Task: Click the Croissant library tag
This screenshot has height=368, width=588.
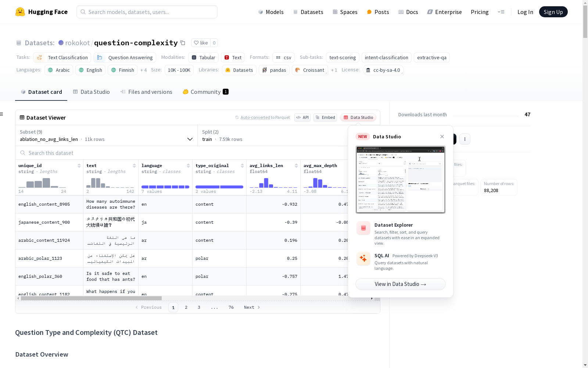Action: click(x=309, y=70)
